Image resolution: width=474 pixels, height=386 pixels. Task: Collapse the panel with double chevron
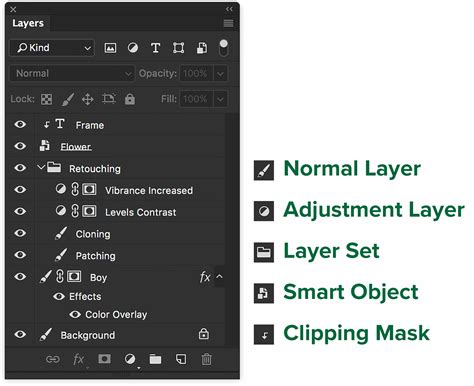click(x=229, y=9)
